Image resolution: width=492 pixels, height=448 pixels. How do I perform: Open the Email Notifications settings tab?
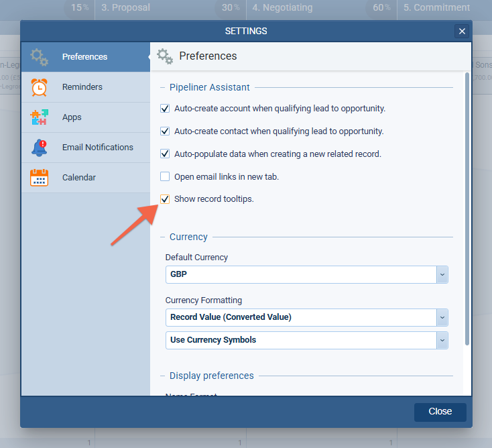pos(97,148)
